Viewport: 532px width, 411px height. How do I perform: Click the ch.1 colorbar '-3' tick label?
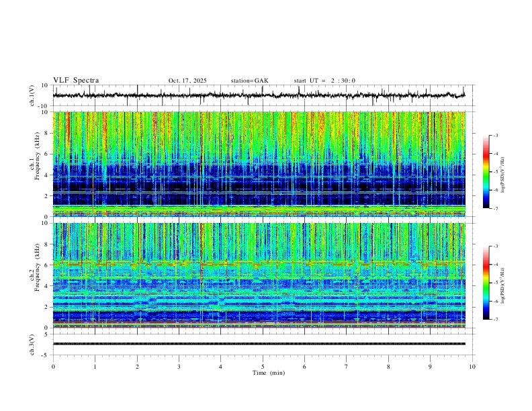pyautogui.click(x=495, y=135)
